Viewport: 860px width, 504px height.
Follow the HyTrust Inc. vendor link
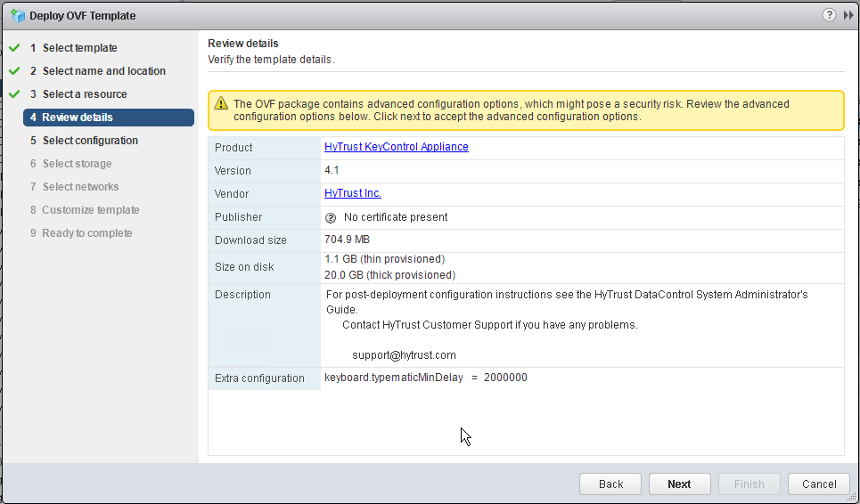(x=353, y=193)
